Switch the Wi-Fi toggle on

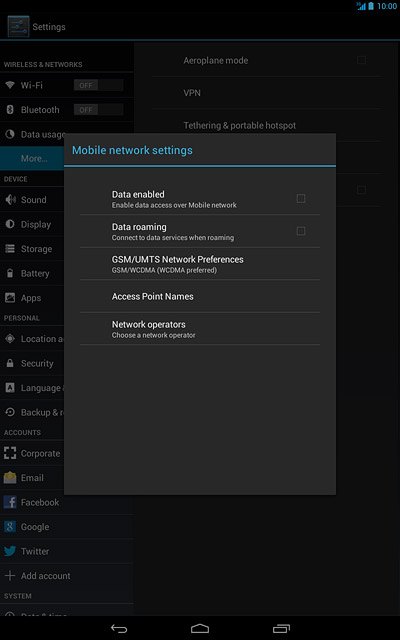click(x=98, y=85)
